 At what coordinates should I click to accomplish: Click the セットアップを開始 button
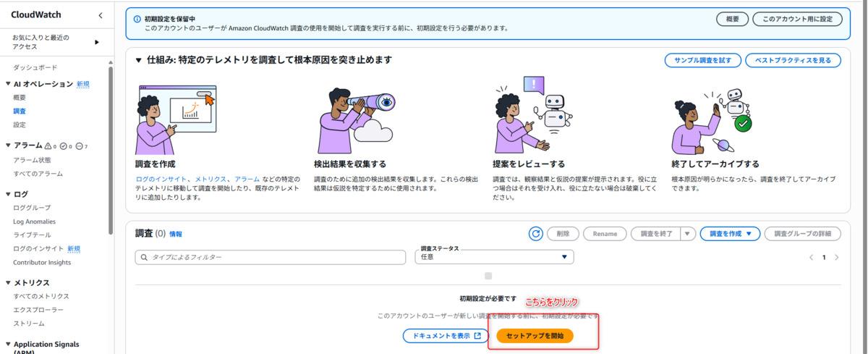[x=535, y=336]
